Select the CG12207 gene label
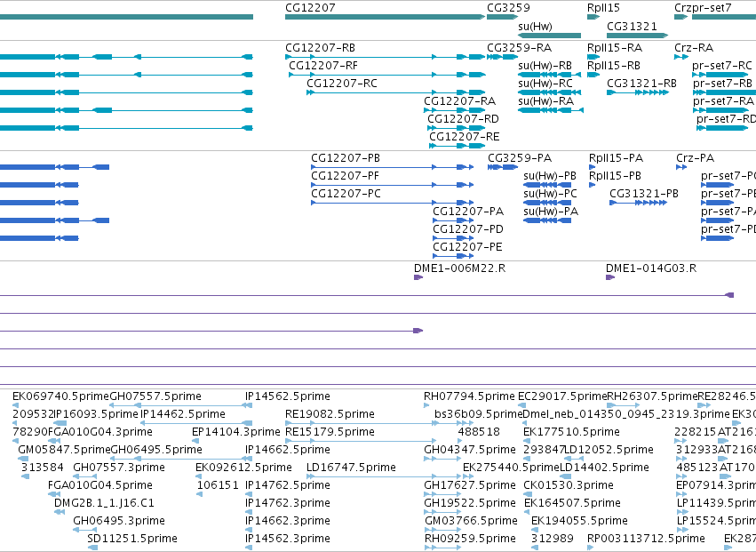The height and width of the screenshot is (552, 756). coord(310,8)
